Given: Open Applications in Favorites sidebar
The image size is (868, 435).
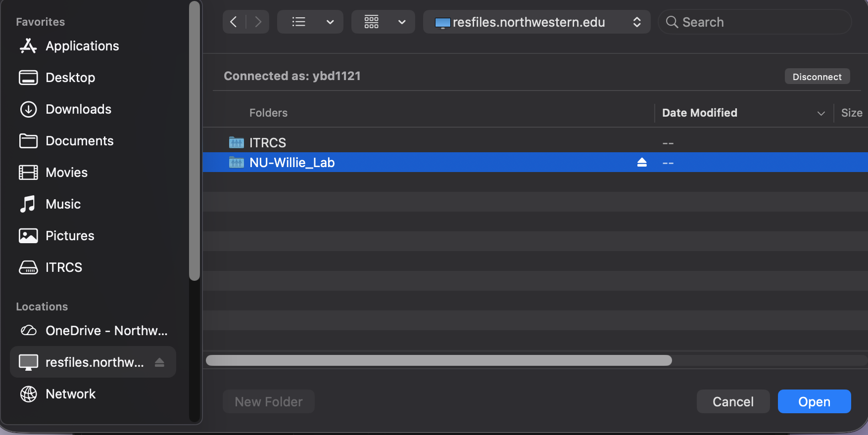Looking at the screenshot, I should [82, 46].
